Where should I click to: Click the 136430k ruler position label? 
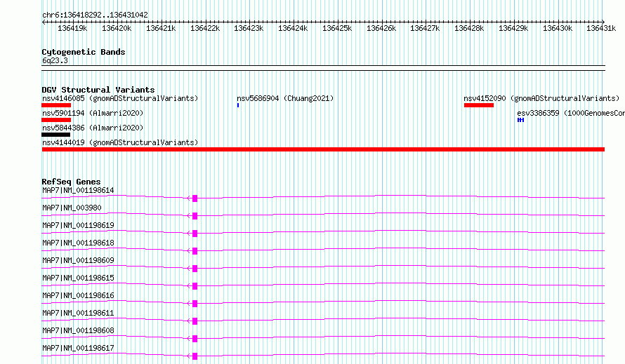(558, 28)
